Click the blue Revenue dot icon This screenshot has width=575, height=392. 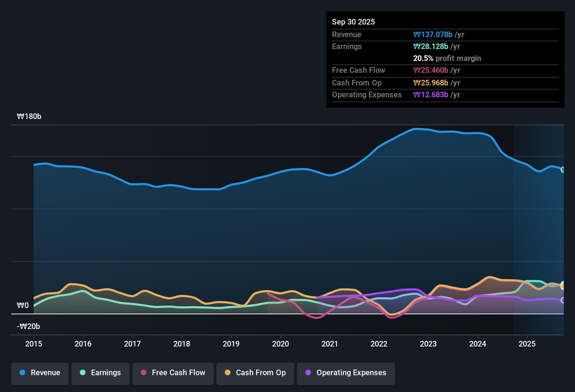[22, 373]
